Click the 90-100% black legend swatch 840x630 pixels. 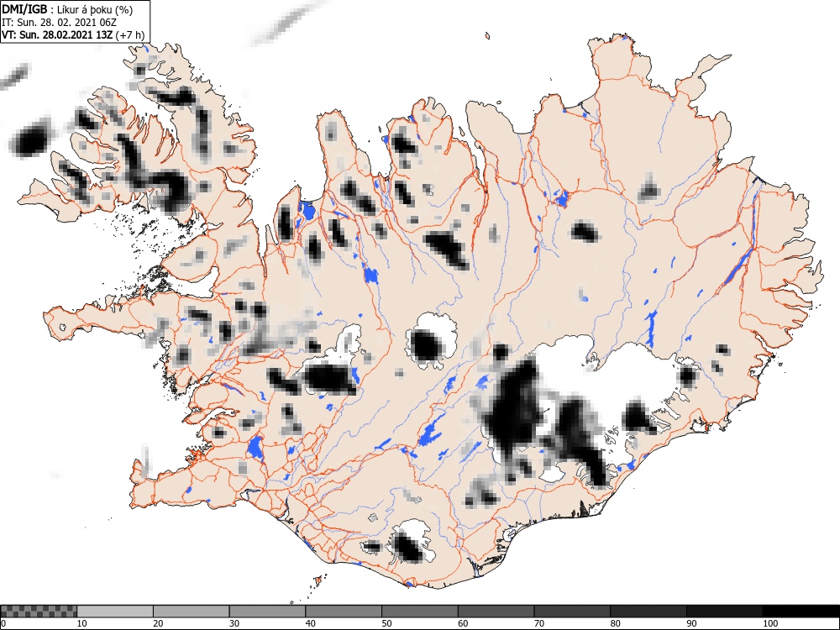(724, 612)
